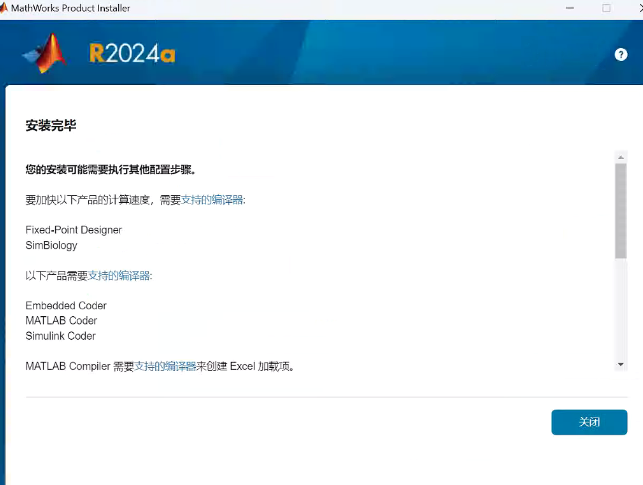The image size is (643, 485).
Task: Click the scrollbar down arrow
Action: pos(621,364)
